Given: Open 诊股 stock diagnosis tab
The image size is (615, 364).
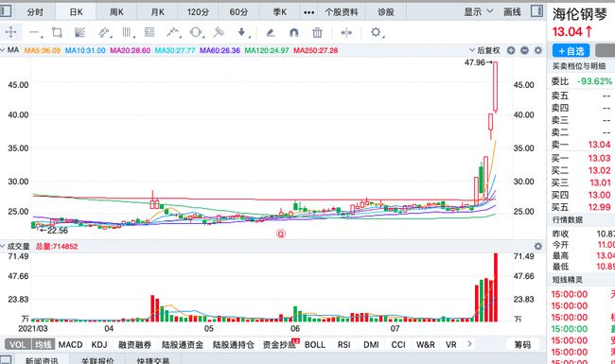Looking at the screenshot, I should coord(385,12).
